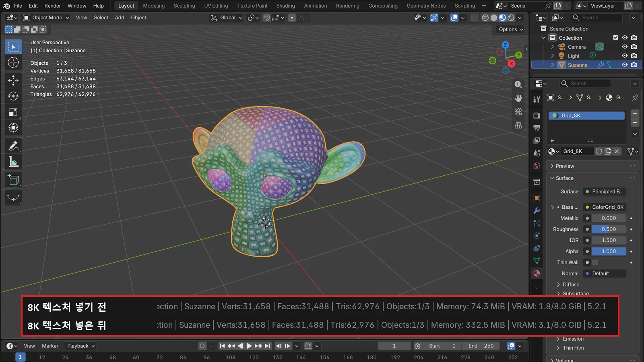The image size is (644, 362).
Task: Open the Material properties tab
Action: (537, 274)
